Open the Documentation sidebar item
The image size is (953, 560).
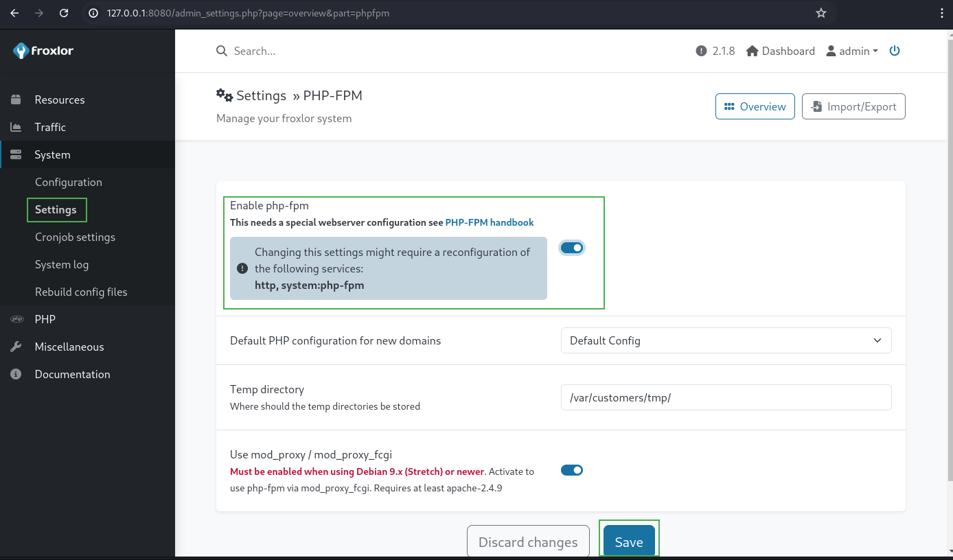click(x=87, y=374)
